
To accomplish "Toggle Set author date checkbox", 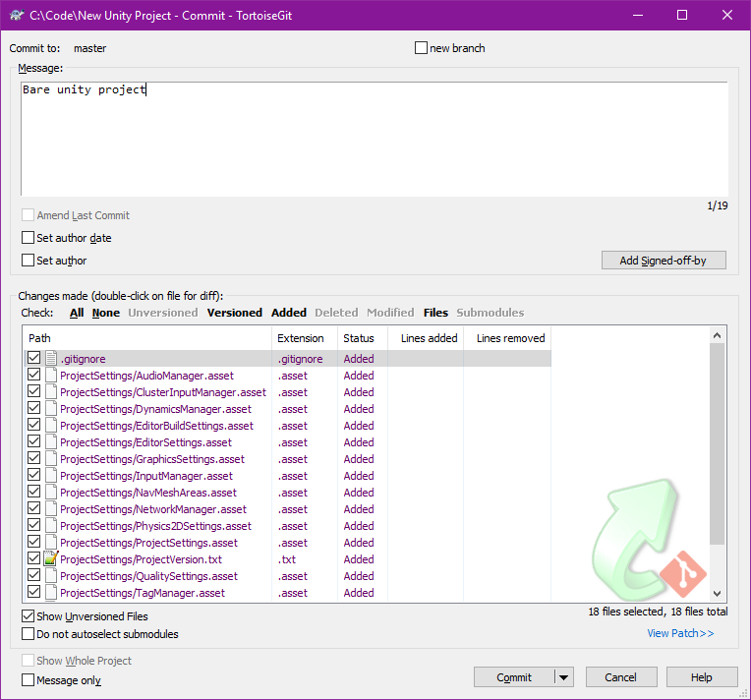I will pyautogui.click(x=29, y=238).
